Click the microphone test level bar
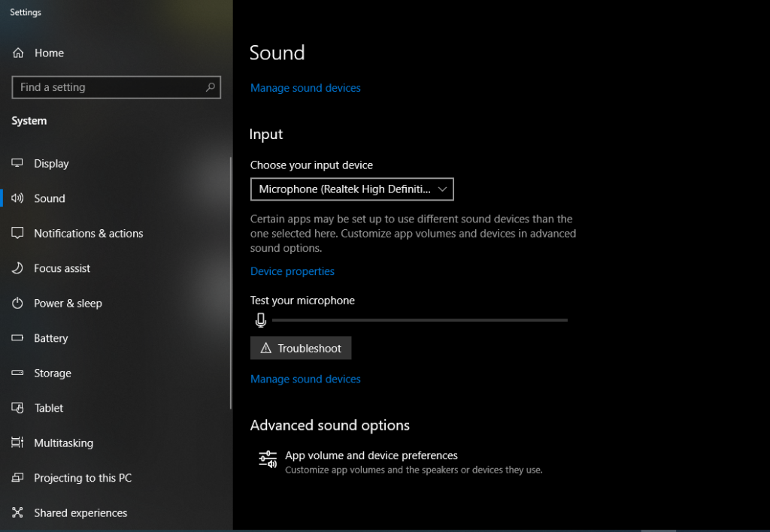 coord(420,320)
